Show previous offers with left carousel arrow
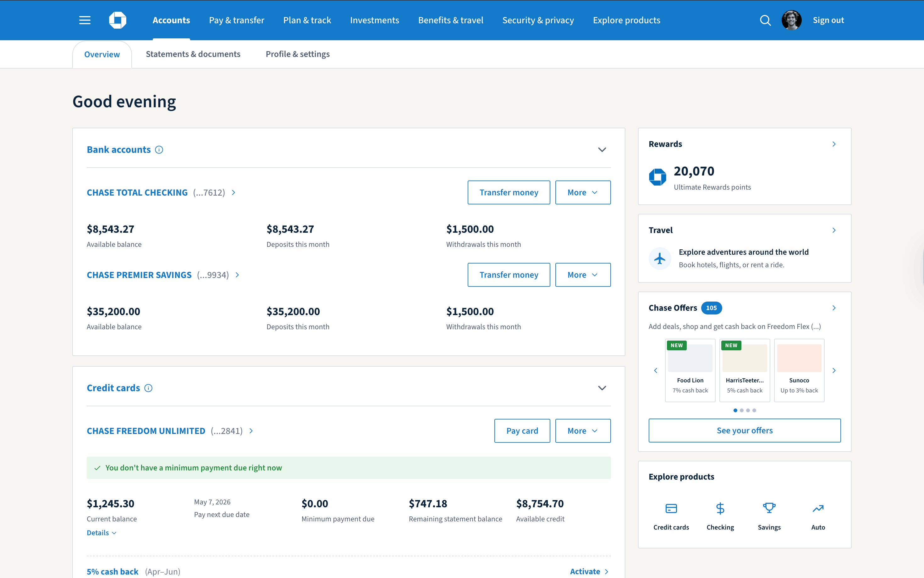924x578 pixels. click(x=656, y=370)
